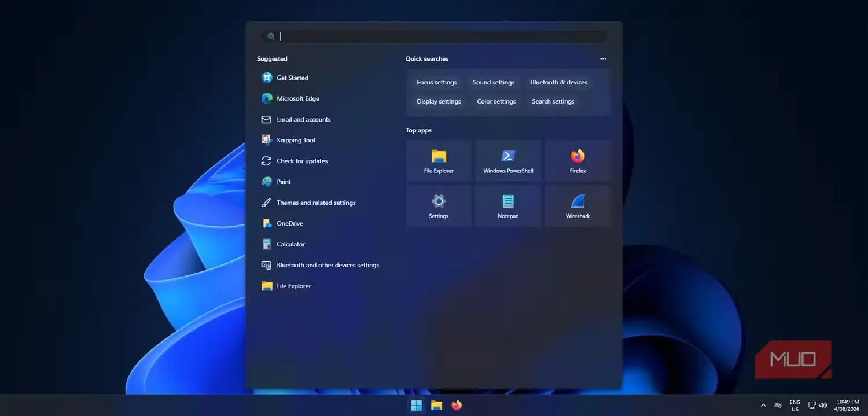The width and height of the screenshot is (868, 416).
Task: Click the network icon in system tray
Action: pyautogui.click(x=812, y=406)
